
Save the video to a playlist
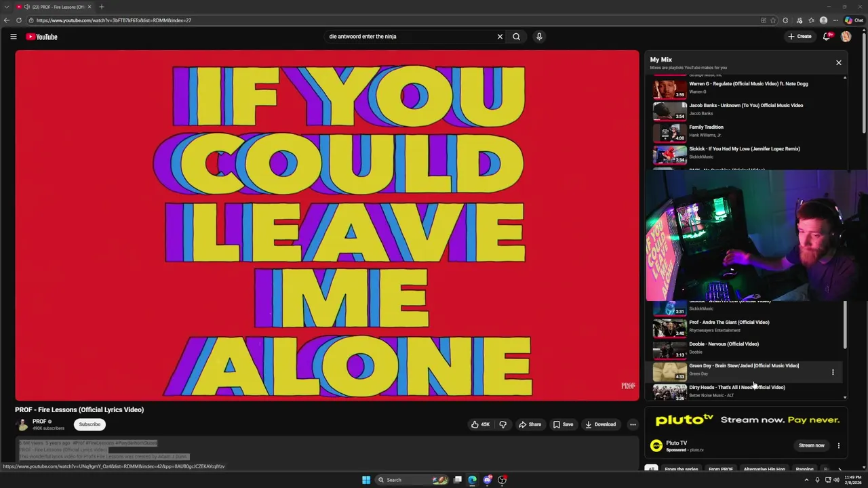point(563,424)
